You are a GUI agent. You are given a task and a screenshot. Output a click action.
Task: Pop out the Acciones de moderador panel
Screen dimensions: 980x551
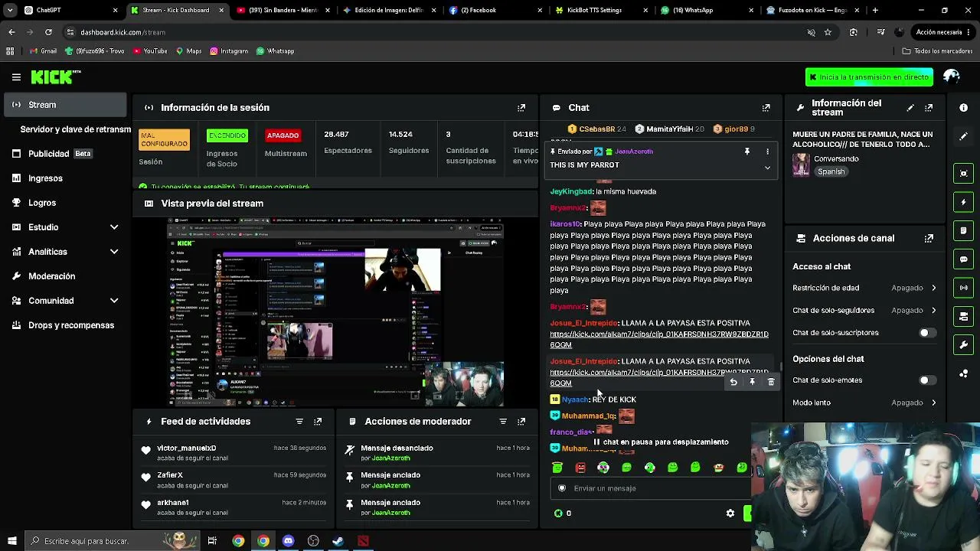(521, 422)
